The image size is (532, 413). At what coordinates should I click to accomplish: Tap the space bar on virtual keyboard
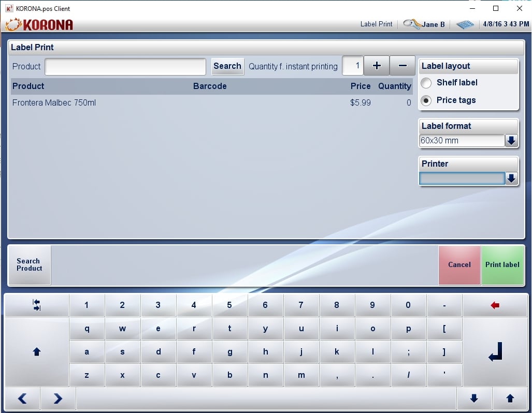point(266,399)
